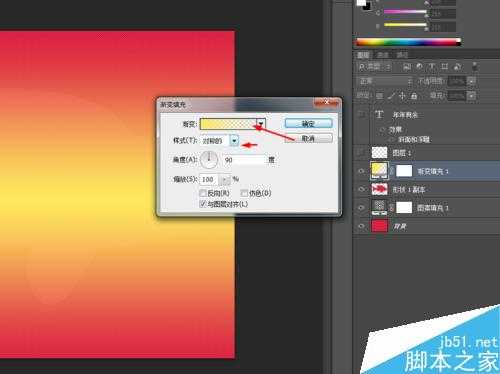Toggle visibility of 图层 1 layer
This screenshot has width=500, height=374.
tap(361, 153)
